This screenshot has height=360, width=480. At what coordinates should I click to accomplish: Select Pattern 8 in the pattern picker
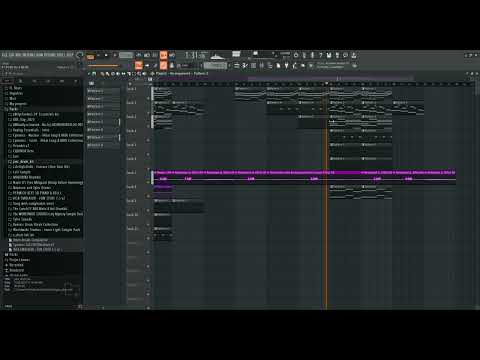pos(103,145)
